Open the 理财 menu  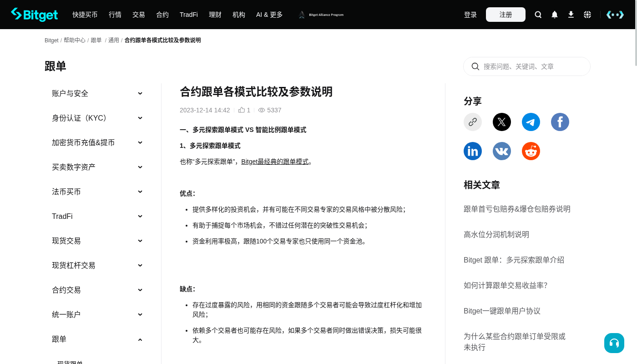215,15
